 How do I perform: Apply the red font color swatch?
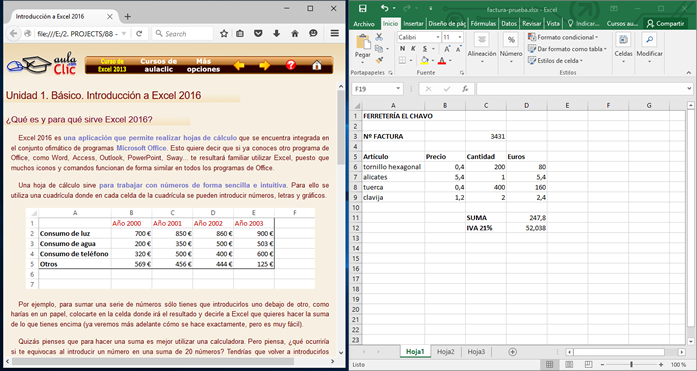442,60
